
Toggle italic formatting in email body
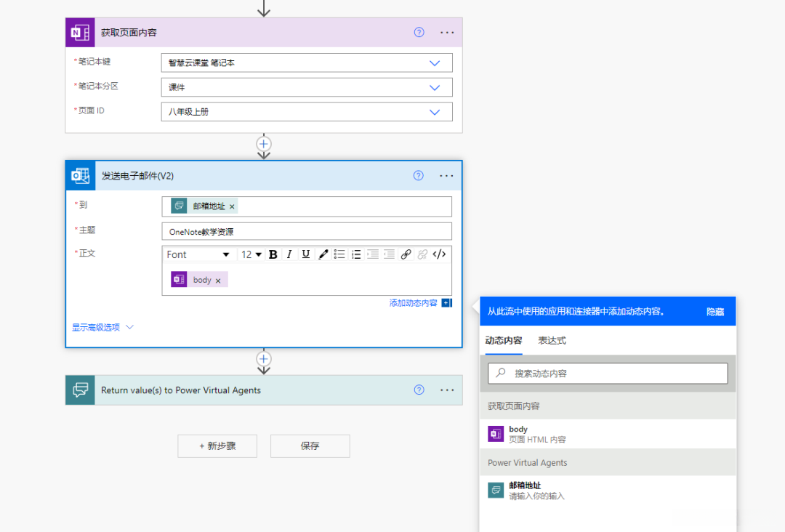289,255
